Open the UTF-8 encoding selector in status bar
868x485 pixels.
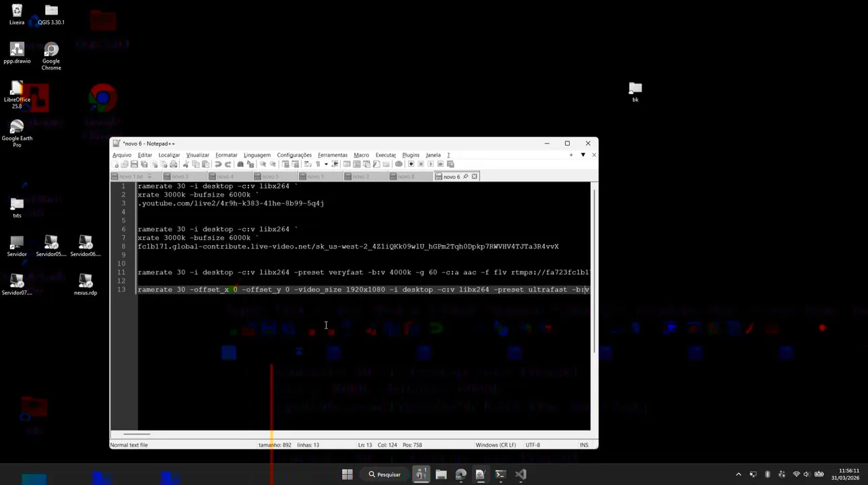point(533,445)
